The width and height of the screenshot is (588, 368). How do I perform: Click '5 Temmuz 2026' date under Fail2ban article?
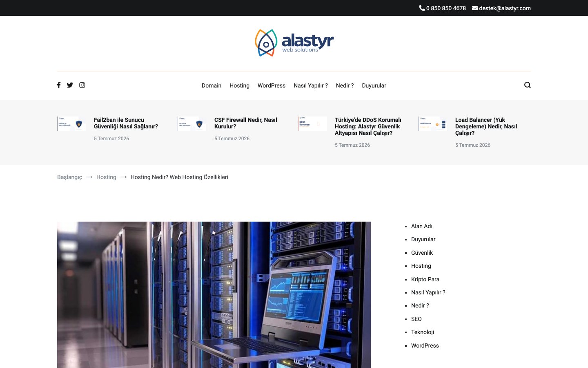point(111,139)
